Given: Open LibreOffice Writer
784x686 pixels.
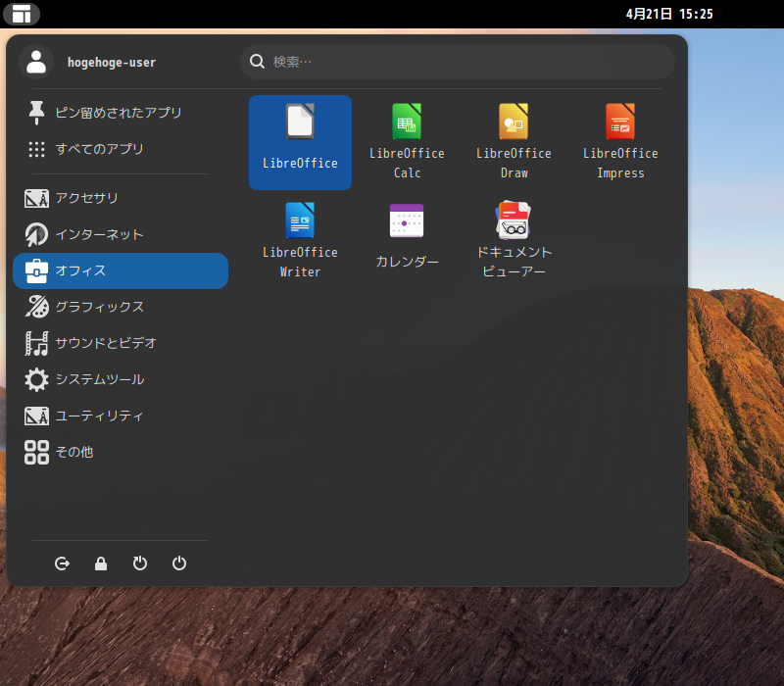Looking at the screenshot, I should click(x=300, y=238).
